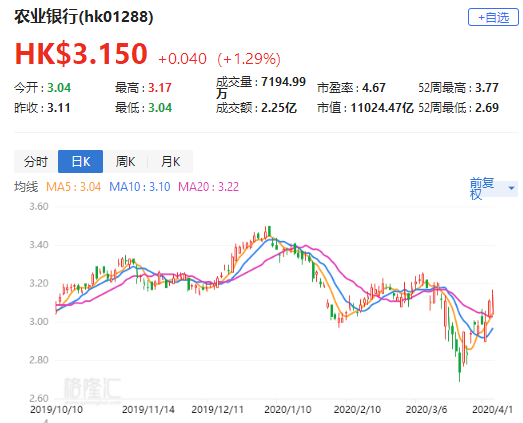Image resolution: width=523 pixels, height=423 pixels.
Task: Click the 均线 moving average label
Action: pos(26,187)
